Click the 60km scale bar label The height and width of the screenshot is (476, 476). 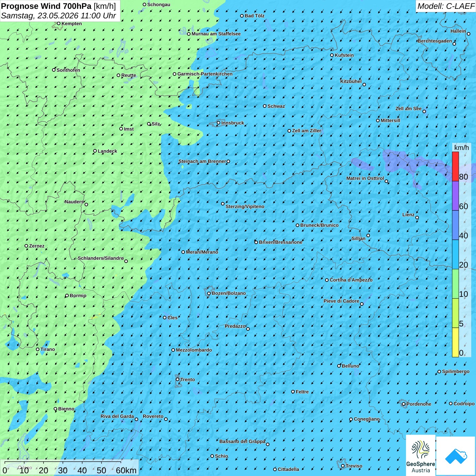click(126, 471)
